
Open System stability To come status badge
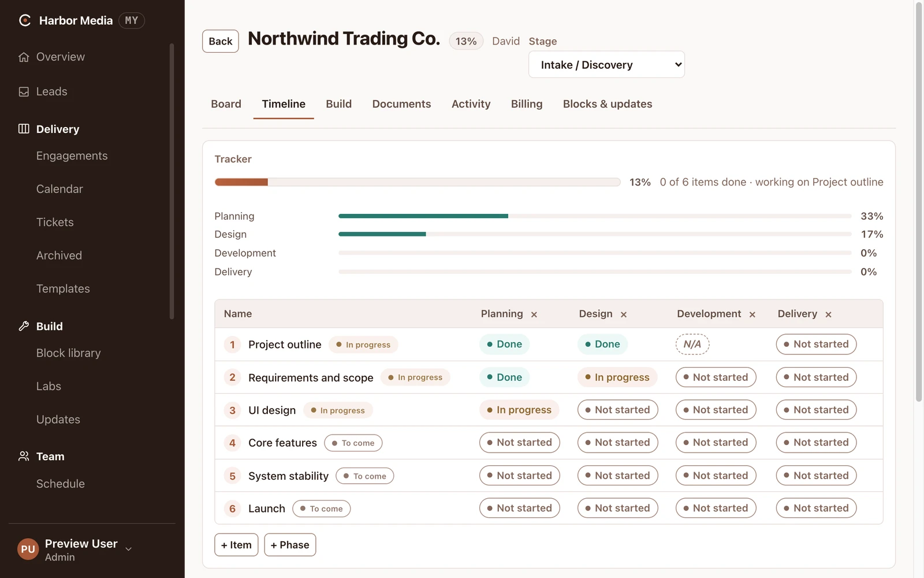pos(364,476)
